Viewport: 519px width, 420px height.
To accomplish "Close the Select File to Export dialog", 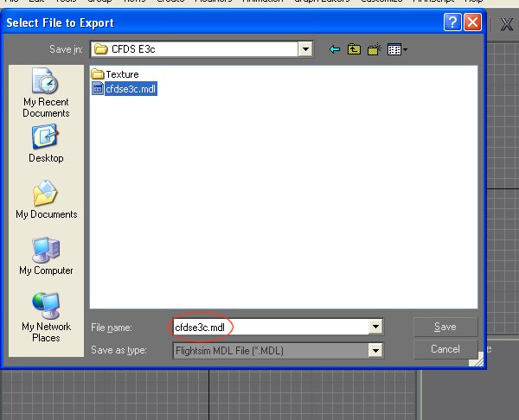I will click(x=472, y=22).
